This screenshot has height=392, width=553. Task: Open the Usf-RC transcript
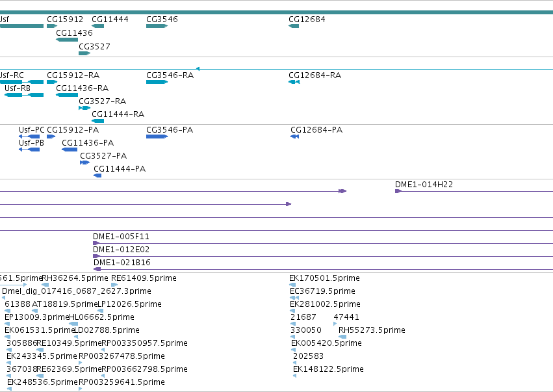21,82
